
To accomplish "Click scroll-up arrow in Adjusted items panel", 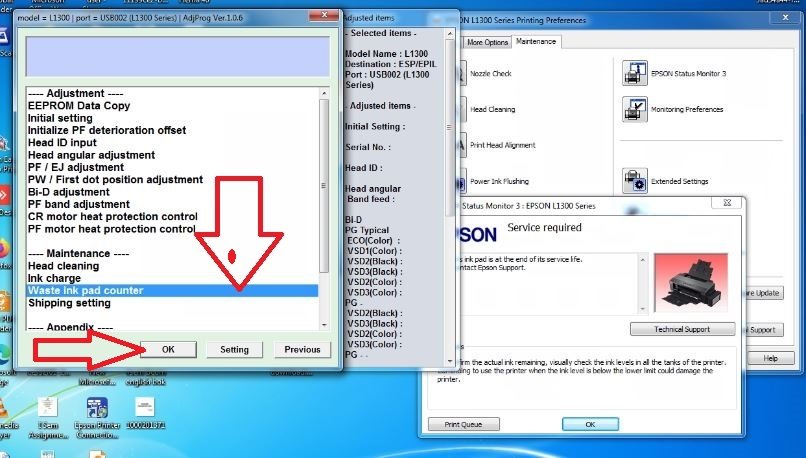I will click(450, 34).
